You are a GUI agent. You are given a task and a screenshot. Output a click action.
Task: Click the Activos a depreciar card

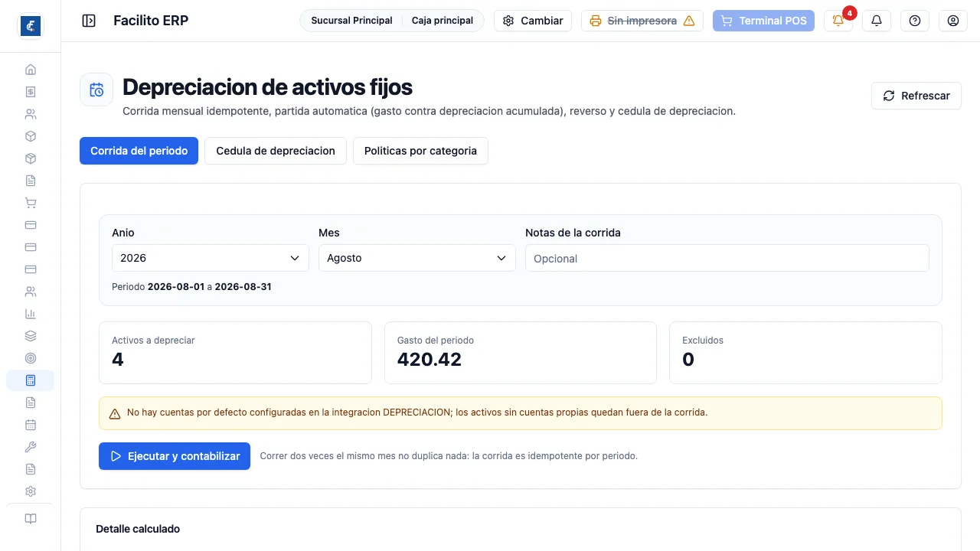[235, 353]
